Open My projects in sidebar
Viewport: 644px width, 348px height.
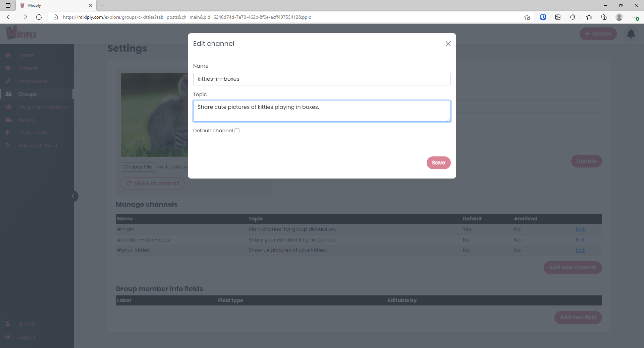coord(33,81)
